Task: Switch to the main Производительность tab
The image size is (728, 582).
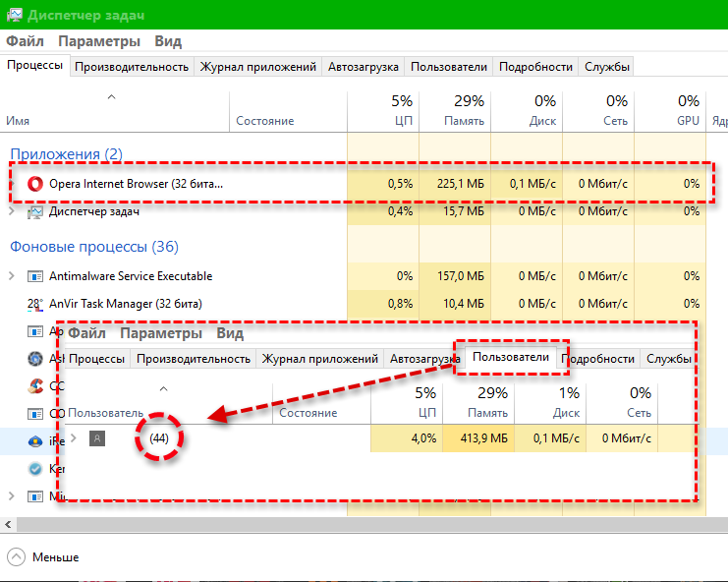Action: tap(132, 67)
